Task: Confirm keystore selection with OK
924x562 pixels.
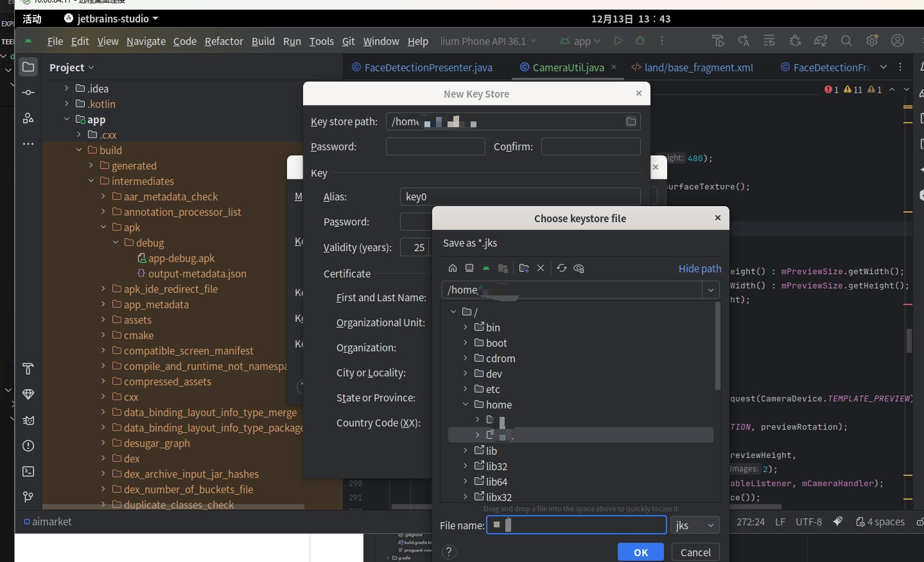Action: (640, 552)
